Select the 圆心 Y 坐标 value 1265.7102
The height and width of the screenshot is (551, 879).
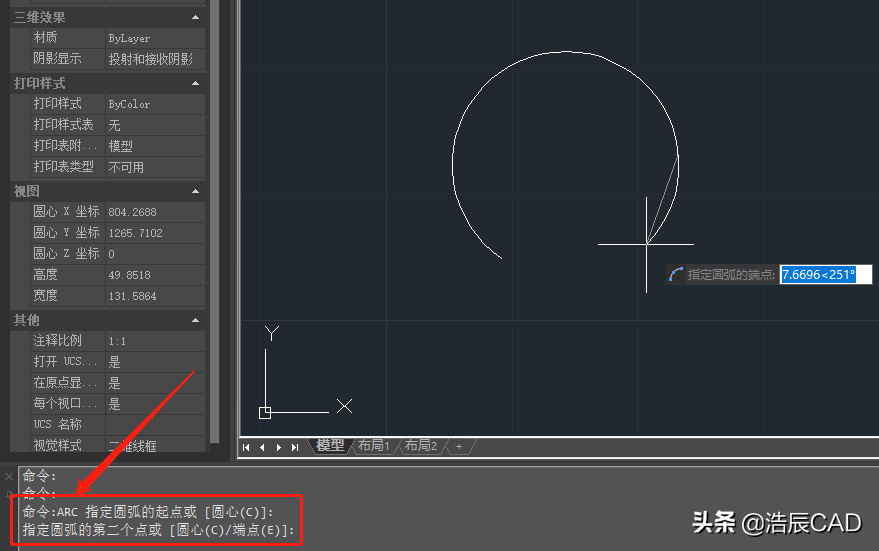click(x=155, y=233)
